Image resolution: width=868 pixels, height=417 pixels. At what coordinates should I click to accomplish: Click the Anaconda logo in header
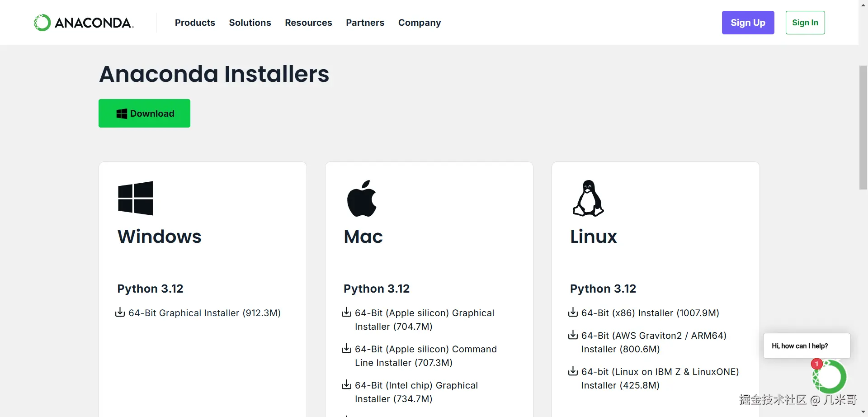click(x=84, y=23)
